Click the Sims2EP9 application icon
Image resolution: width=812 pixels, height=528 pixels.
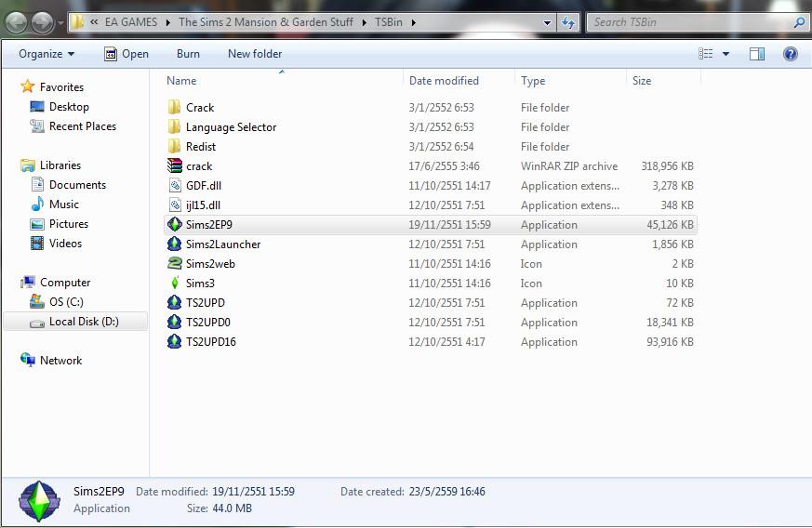[x=175, y=224]
